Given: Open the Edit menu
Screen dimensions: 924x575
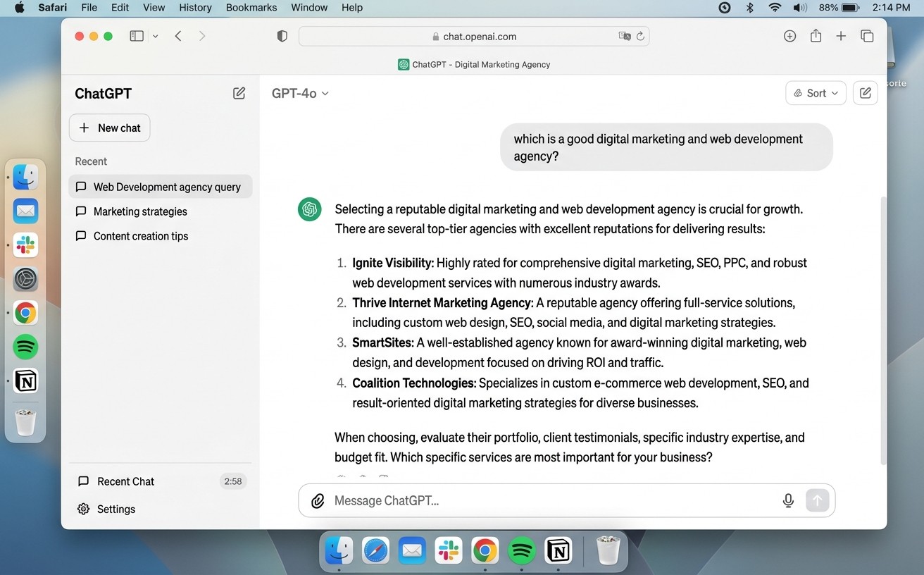Looking at the screenshot, I should click(120, 8).
